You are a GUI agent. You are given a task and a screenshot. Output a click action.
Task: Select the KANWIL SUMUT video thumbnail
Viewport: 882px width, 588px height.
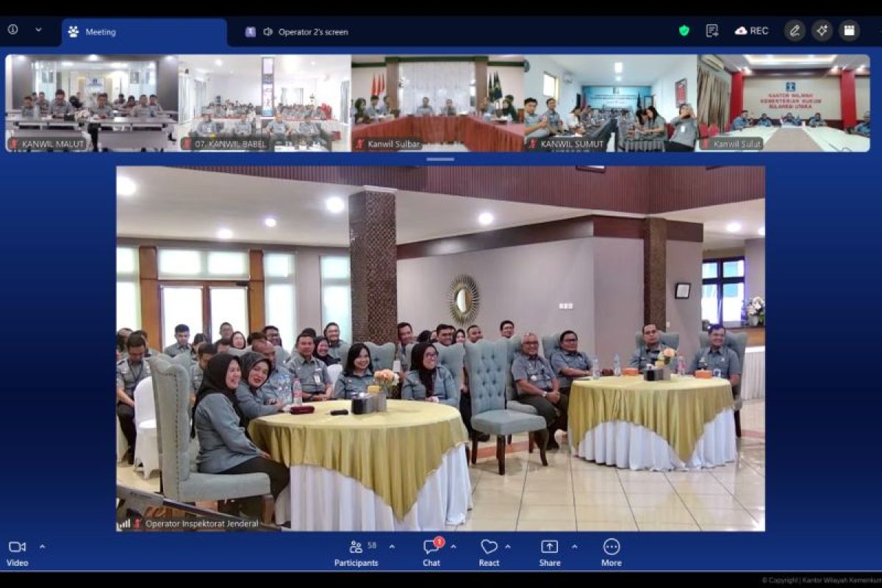[610, 103]
